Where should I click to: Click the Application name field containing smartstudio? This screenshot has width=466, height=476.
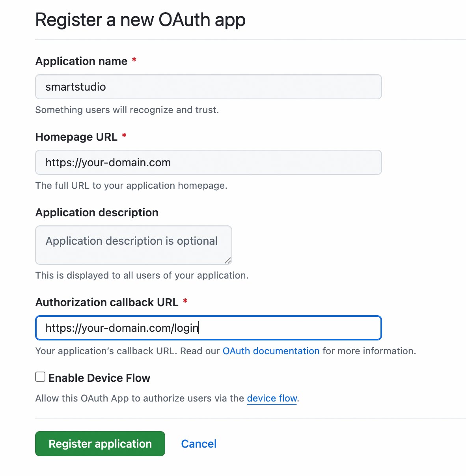[209, 87]
